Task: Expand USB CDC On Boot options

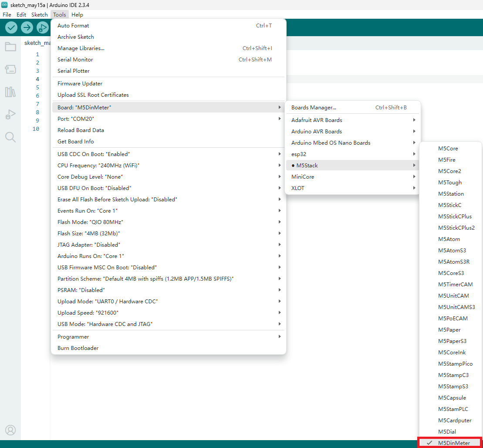Action: tap(169, 154)
